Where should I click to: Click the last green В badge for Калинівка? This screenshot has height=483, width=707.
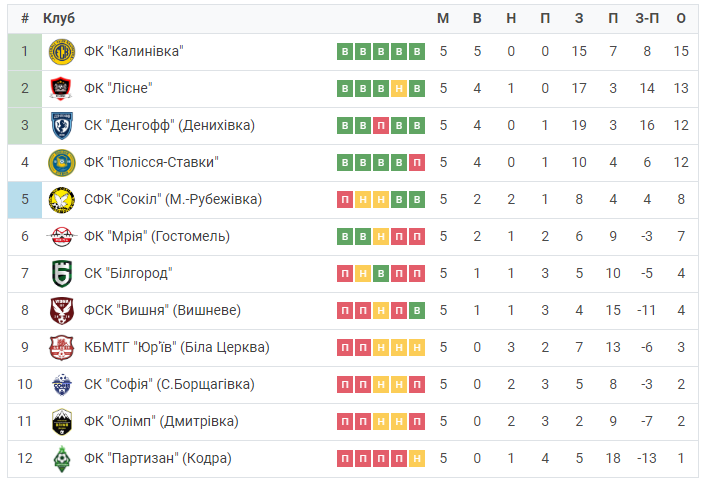417,51
